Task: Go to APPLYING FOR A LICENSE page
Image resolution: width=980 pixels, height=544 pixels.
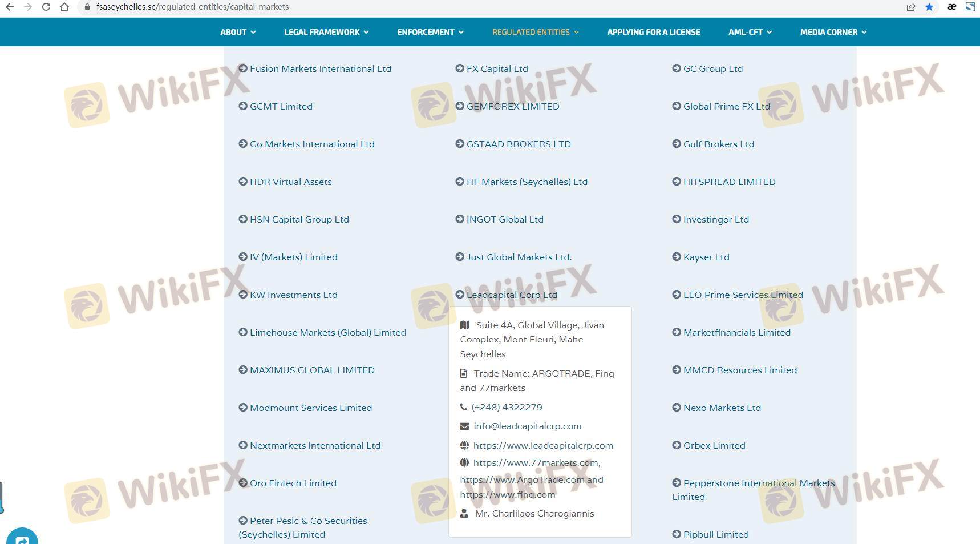Action: [x=653, y=32]
